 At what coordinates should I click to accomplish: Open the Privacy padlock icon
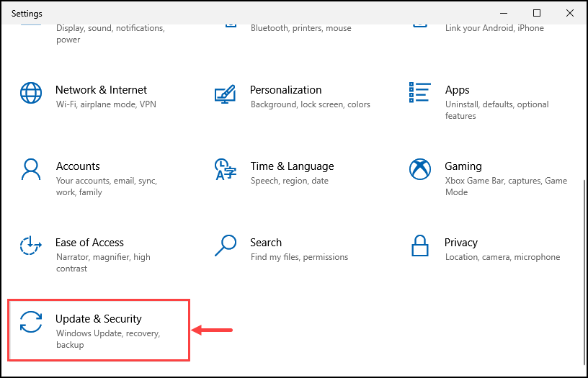[419, 246]
